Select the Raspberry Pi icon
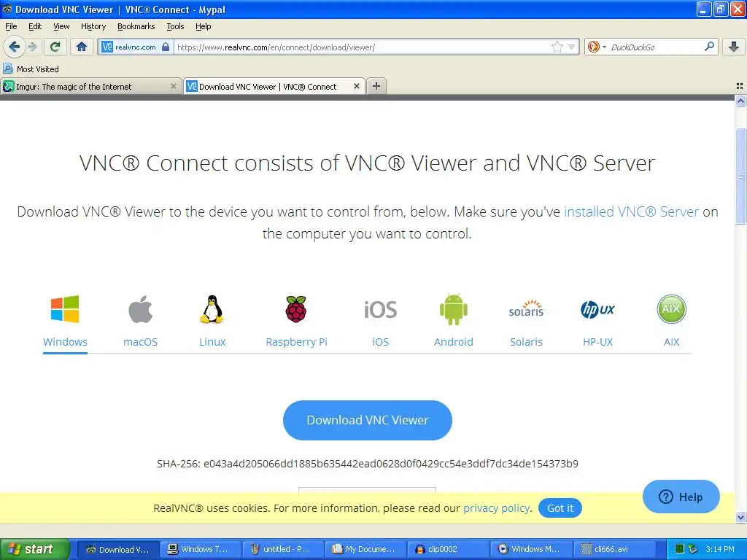Viewport: 747px width, 560px height. tap(296, 309)
